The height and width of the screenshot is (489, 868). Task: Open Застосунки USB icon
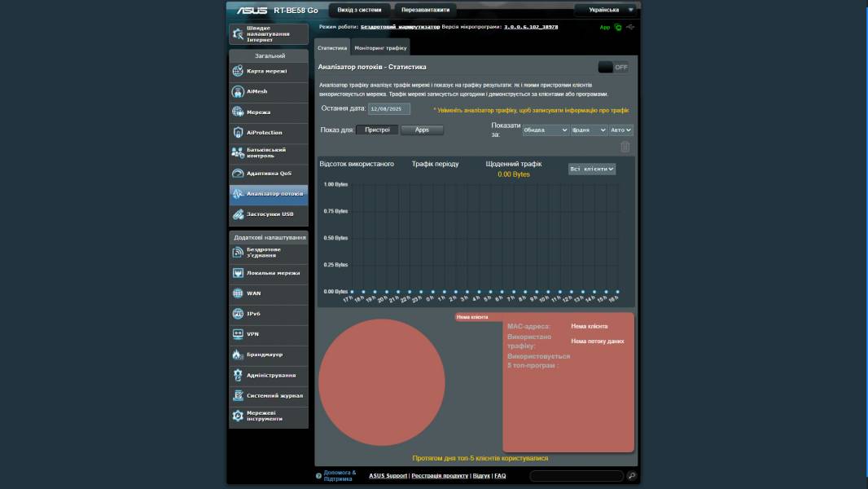[238, 214]
